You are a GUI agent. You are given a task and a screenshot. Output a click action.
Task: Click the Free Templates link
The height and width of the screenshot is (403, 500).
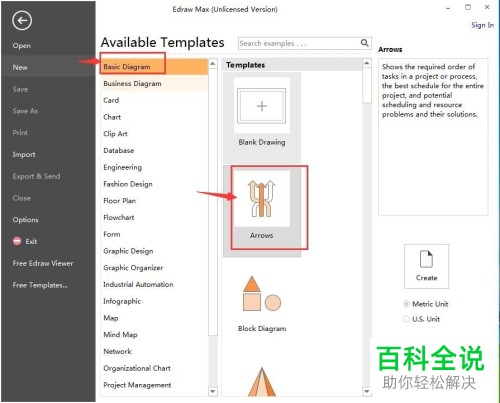pyautogui.click(x=40, y=285)
